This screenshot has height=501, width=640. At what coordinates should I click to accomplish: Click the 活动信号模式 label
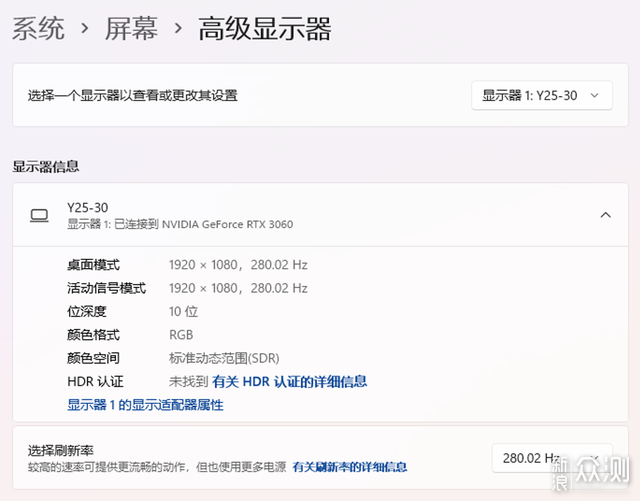106,288
